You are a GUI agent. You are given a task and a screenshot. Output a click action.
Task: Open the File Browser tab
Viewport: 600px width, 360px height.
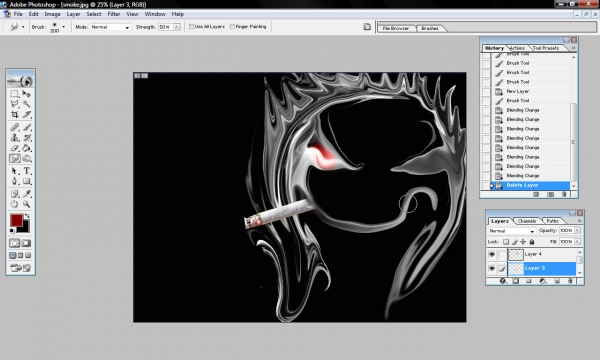click(x=396, y=28)
